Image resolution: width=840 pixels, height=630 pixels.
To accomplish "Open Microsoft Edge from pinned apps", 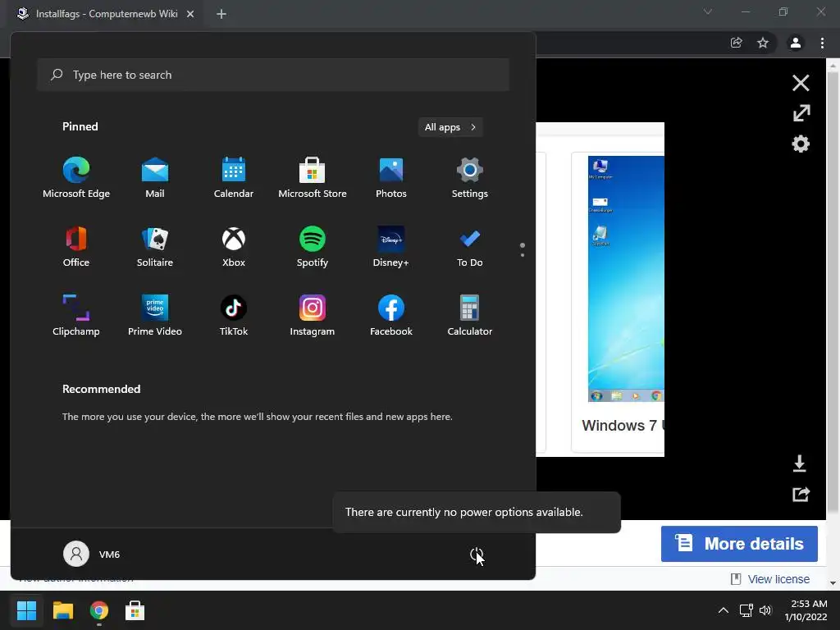I will click(x=76, y=178).
